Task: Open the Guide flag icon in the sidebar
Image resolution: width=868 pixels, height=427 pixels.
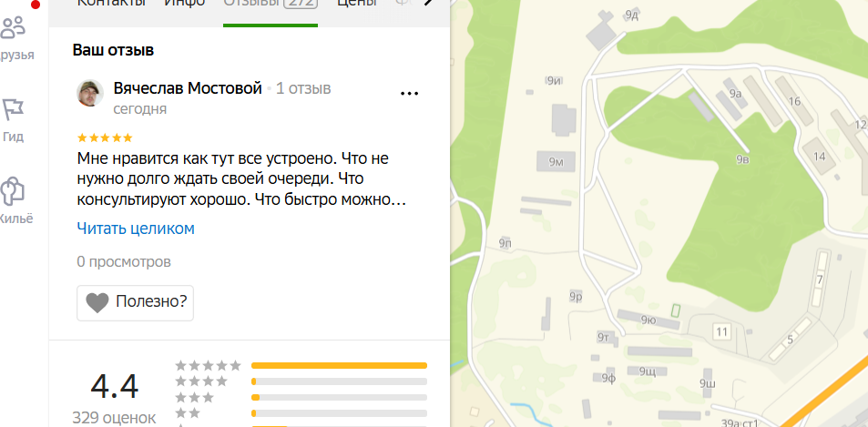Action: [x=13, y=109]
